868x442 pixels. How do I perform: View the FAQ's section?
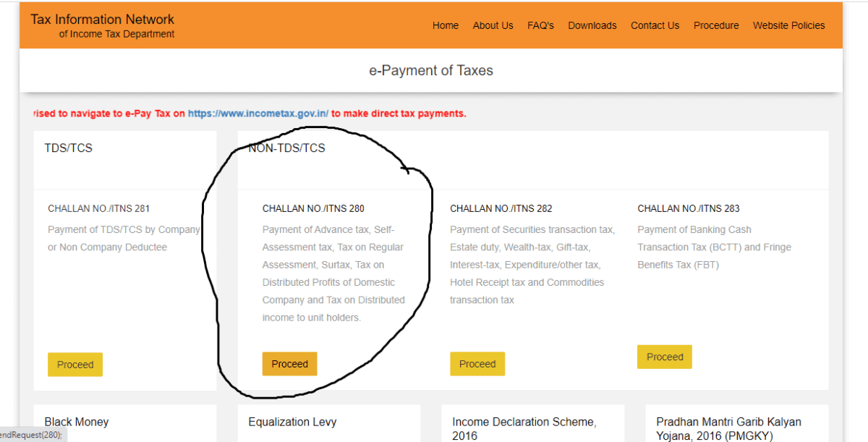tap(540, 25)
